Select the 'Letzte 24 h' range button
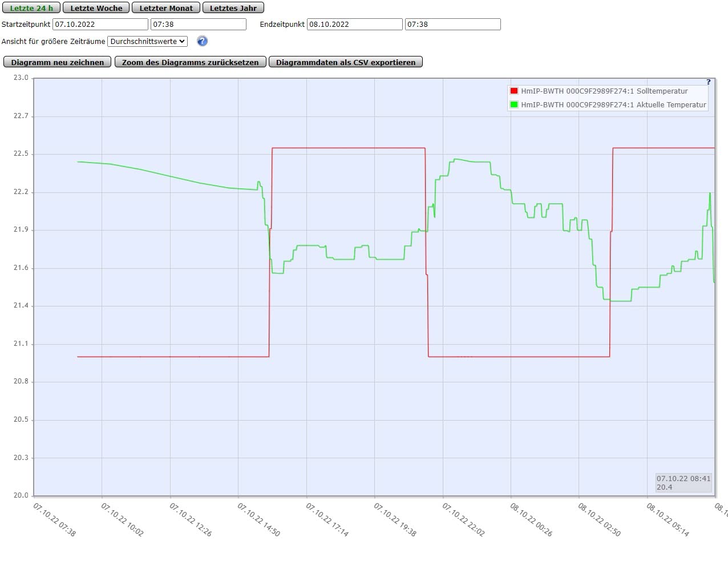This screenshot has height=565, width=728. tap(31, 8)
